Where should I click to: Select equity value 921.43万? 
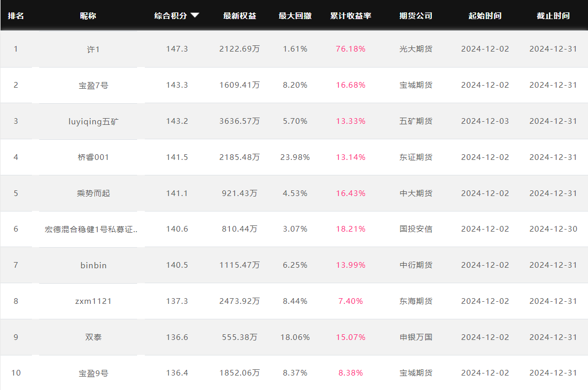(240, 193)
